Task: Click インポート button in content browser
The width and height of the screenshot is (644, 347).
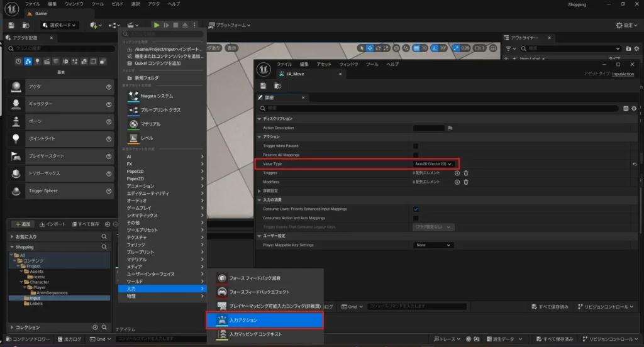Action: pyautogui.click(x=53, y=224)
